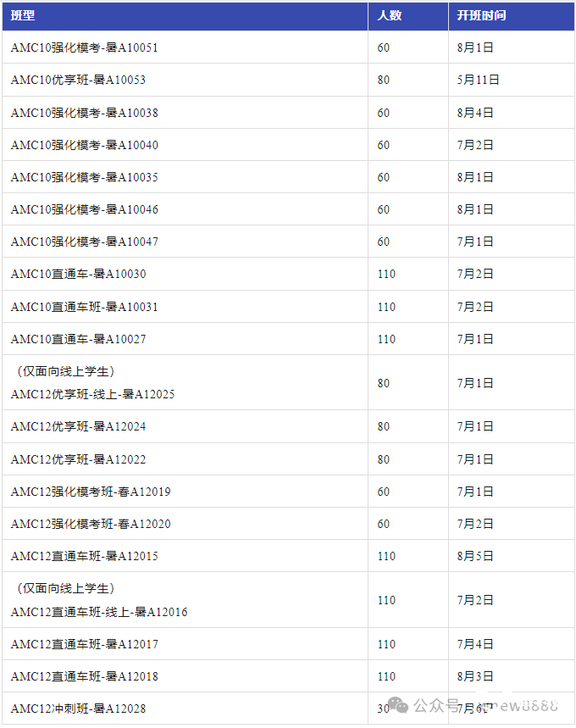This screenshot has width=576, height=728.
Task: Click the AMC12优享班-线上-暑A12025 text
Action: (93, 394)
